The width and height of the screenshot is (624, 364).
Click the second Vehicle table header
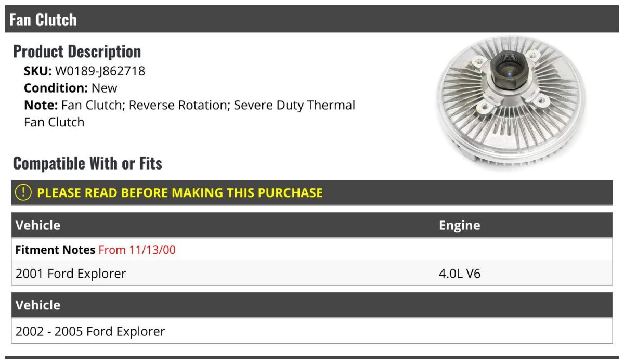pos(38,305)
